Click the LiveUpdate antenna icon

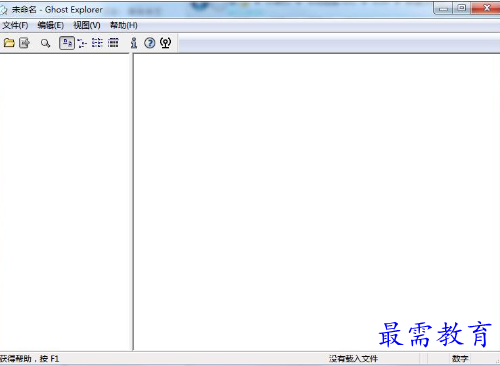166,43
